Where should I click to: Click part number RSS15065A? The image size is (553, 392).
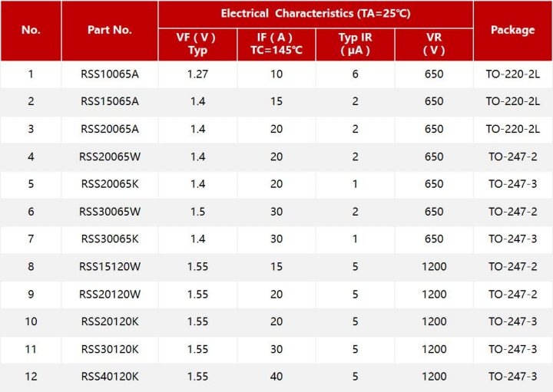point(109,101)
